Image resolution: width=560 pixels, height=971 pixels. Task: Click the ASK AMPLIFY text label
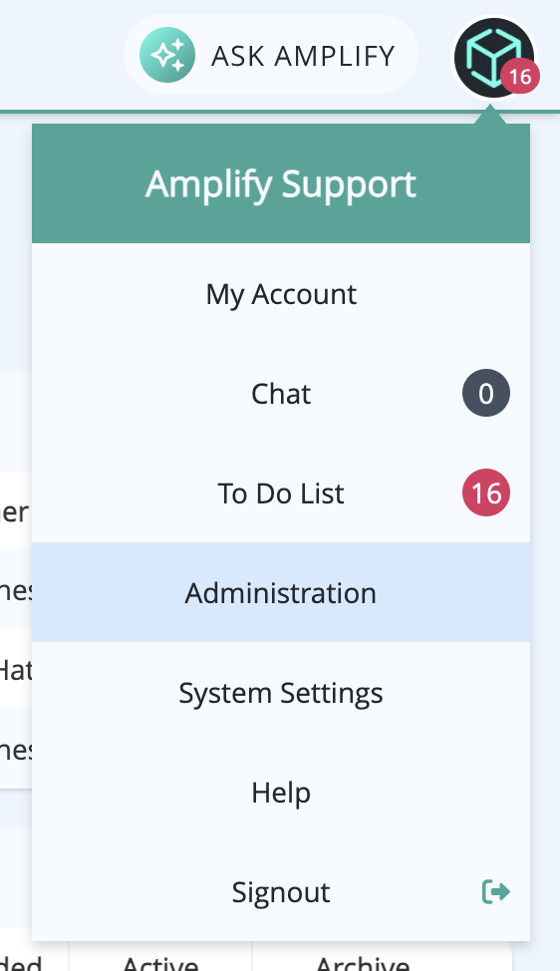[303, 56]
